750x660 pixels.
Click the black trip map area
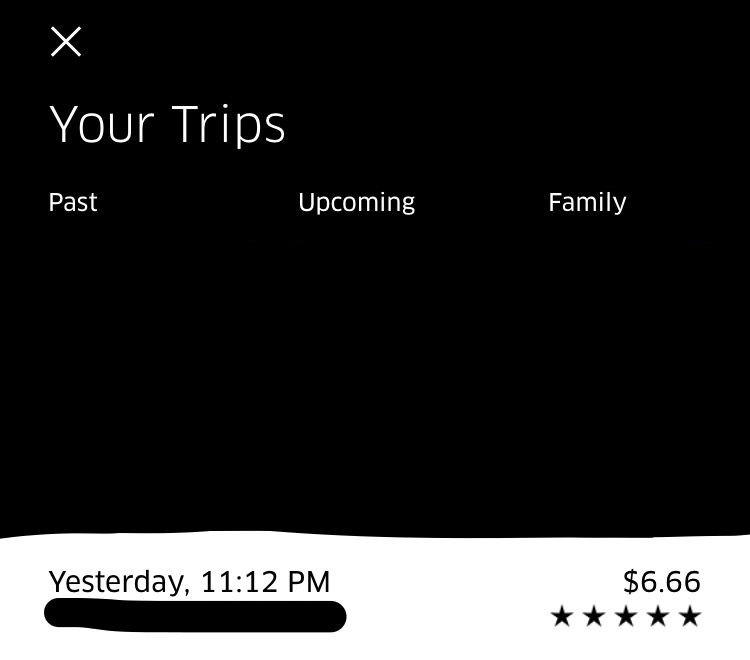(x=375, y=380)
